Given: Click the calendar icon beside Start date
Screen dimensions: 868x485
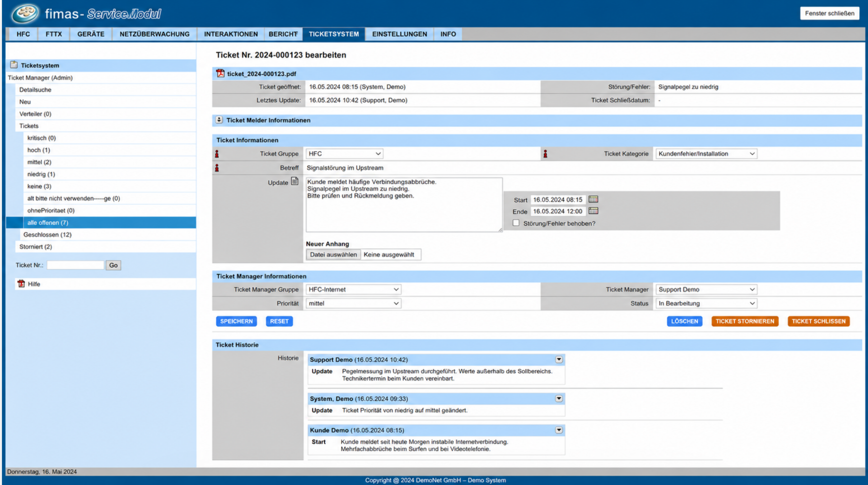Looking at the screenshot, I should pyautogui.click(x=593, y=199).
